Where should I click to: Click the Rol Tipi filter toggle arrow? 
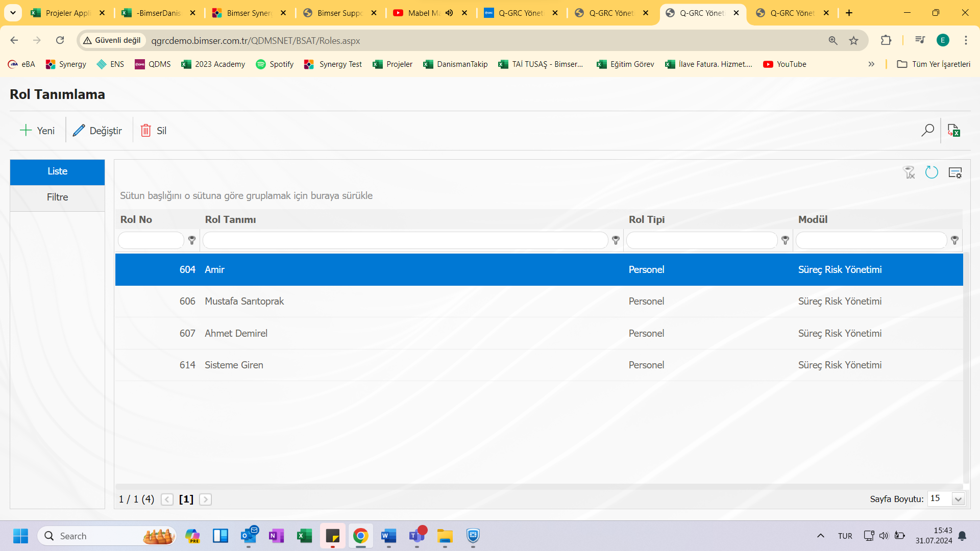786,240
